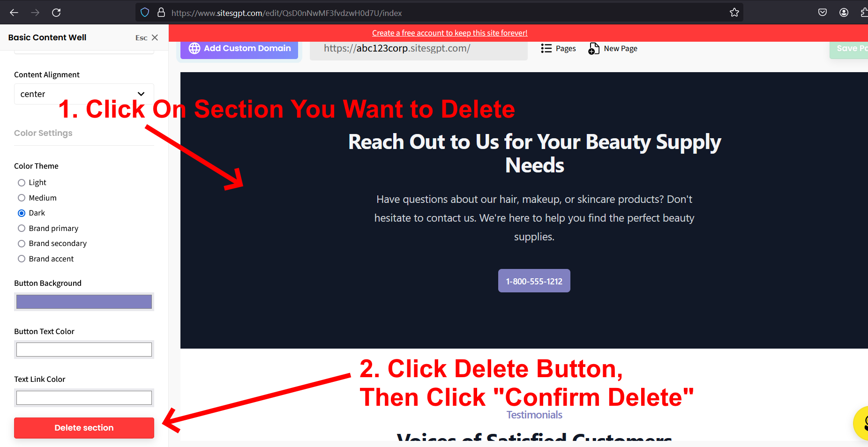Image resolution: width=868 pixels, height=447 pixels.
Task: Click the Add Custom Domain button
Action: [239, 48]
